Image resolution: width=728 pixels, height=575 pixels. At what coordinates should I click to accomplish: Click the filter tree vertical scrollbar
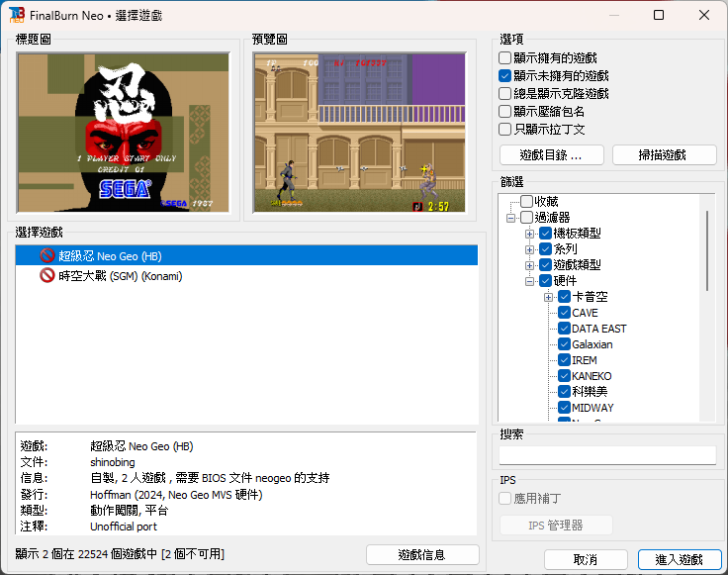point(707,250)
